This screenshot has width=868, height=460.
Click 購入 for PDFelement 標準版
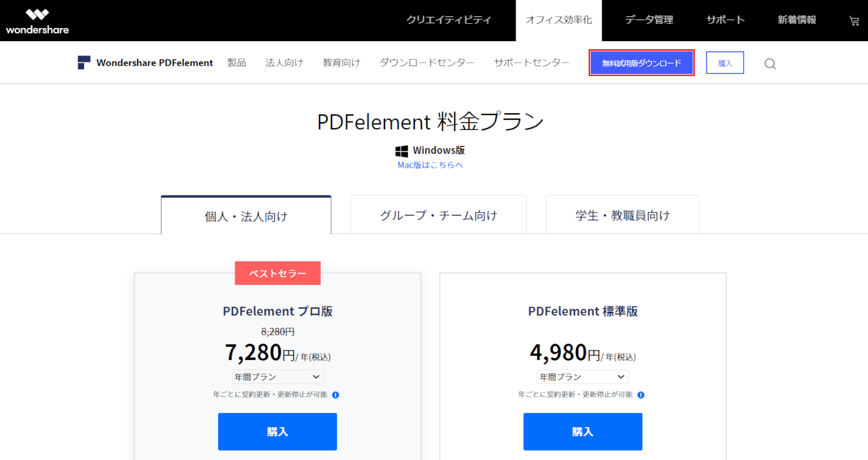582,431
